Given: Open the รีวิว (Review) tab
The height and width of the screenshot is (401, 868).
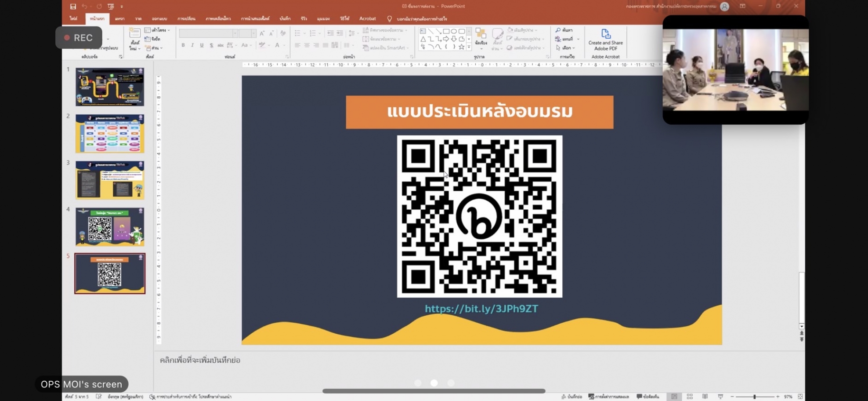Looking at the screenshot, I should pyautogui.click(x=304, y=18).
